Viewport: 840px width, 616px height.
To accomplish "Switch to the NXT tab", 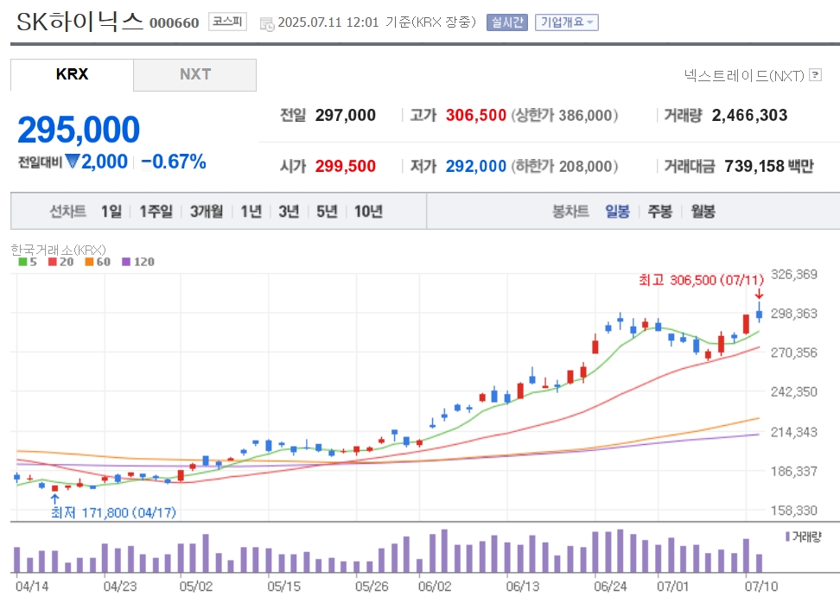I will [x=195, y=74].
